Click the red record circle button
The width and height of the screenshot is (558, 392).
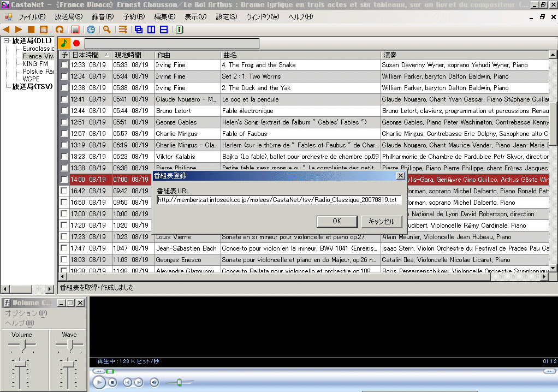[76, 43]
